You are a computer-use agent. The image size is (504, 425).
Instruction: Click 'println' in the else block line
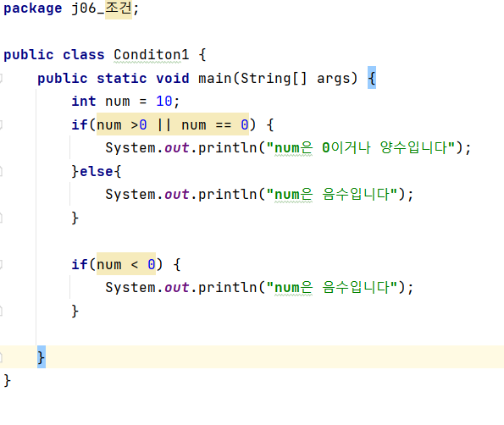click(228, 195)
